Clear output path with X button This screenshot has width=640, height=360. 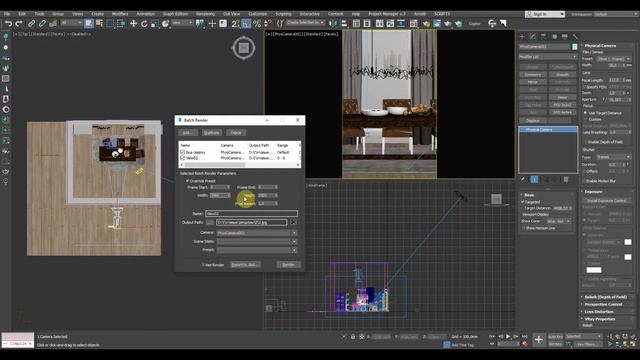pyautogui.click(x=293, y=222)
